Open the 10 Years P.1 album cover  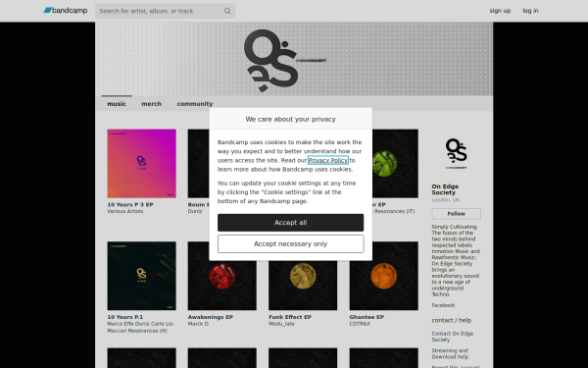click(141, 276)
